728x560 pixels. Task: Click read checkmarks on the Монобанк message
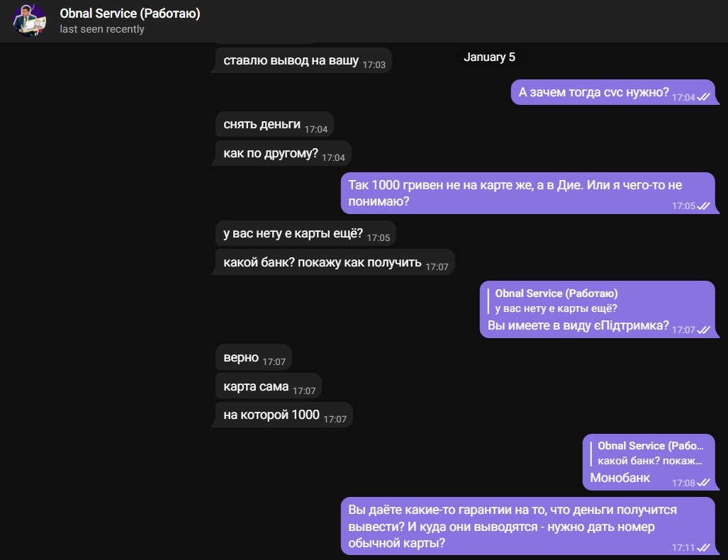point(703,482)
